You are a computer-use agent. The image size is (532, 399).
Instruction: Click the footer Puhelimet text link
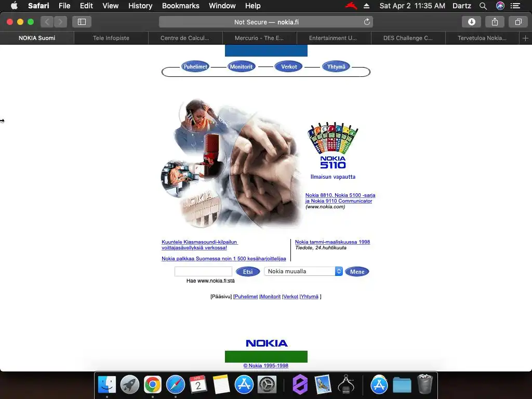point(246,297)
